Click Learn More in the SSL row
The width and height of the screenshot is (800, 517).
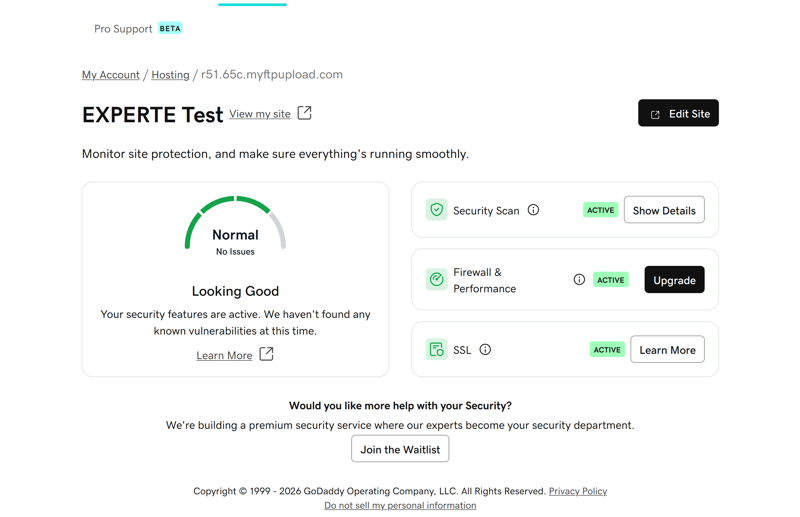pyautogui.click(x=667, y=350)
